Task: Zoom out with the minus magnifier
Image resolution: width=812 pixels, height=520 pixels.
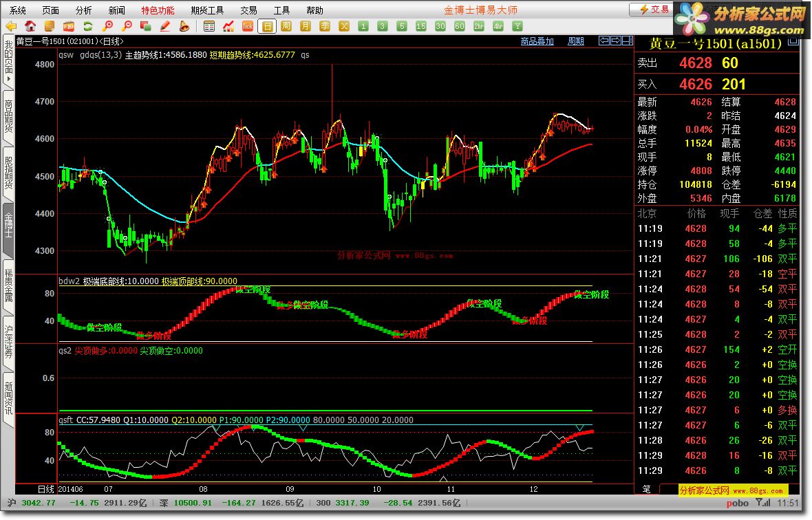Action: point(127,26)
